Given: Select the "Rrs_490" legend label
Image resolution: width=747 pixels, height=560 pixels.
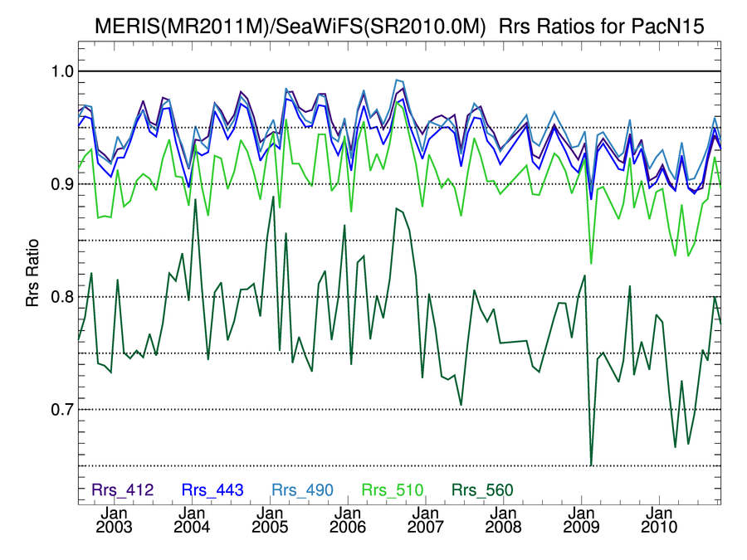Looking at the screenshot, I should (x=302, y=490).
